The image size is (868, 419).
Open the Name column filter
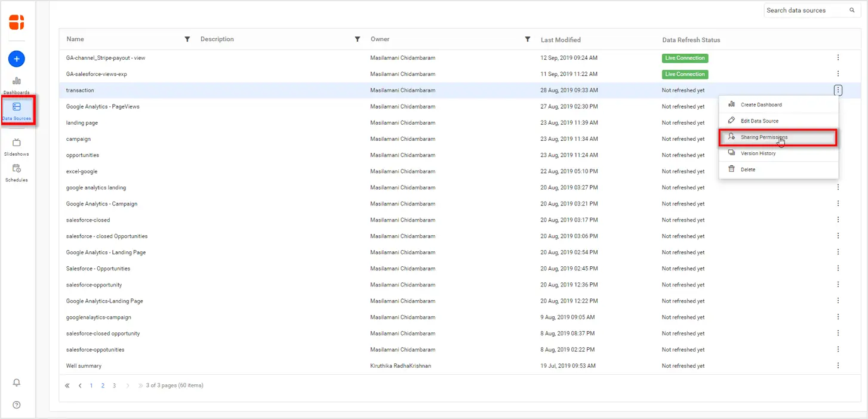(187, 39)
